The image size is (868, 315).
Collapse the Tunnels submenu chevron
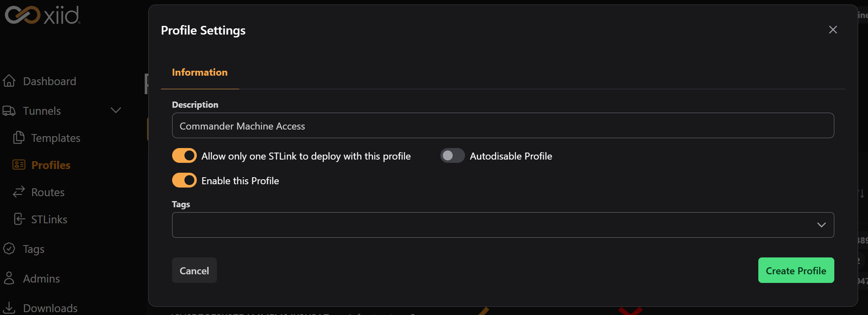pyautogui.click(x=115, y=110)
